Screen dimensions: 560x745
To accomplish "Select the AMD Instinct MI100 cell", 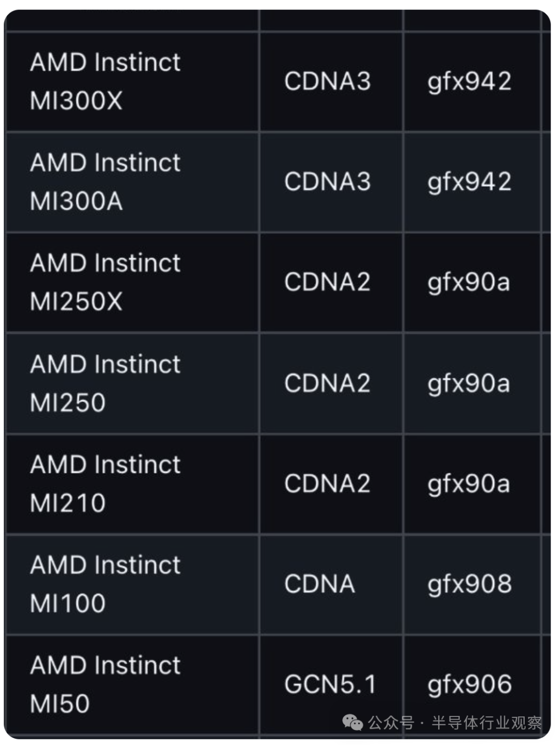I will click(132, 584).
